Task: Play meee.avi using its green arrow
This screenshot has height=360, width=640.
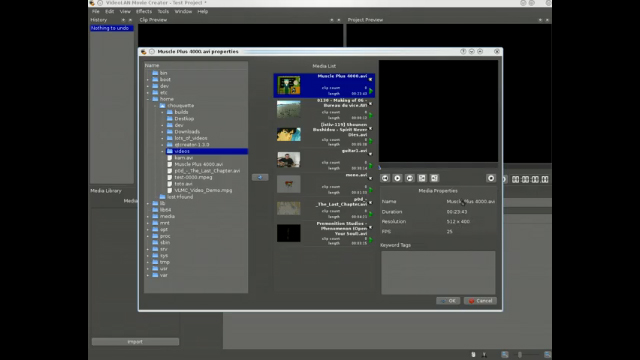Action: 371,190
